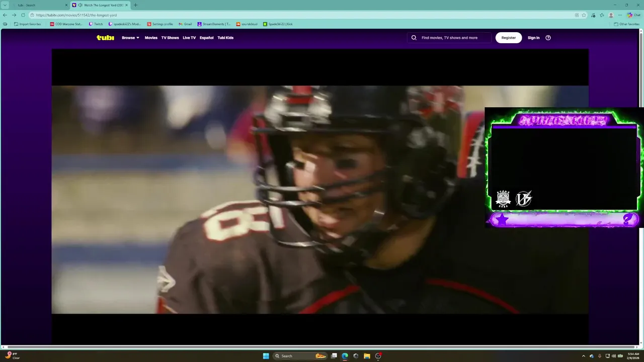Open the Tubi Movies menu item
Viewport: 644px width, 362px height.
151,38
